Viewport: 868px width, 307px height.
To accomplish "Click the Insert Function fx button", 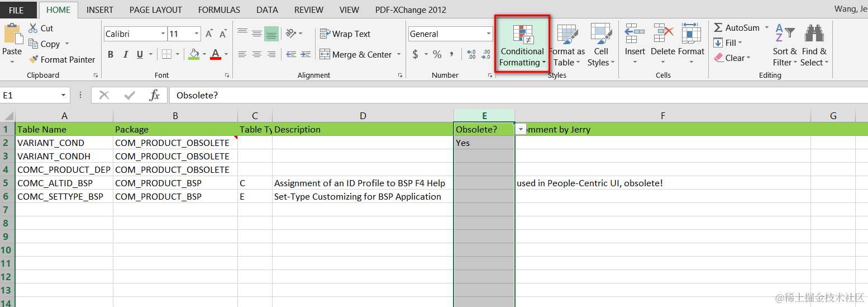I will [154, 96].
